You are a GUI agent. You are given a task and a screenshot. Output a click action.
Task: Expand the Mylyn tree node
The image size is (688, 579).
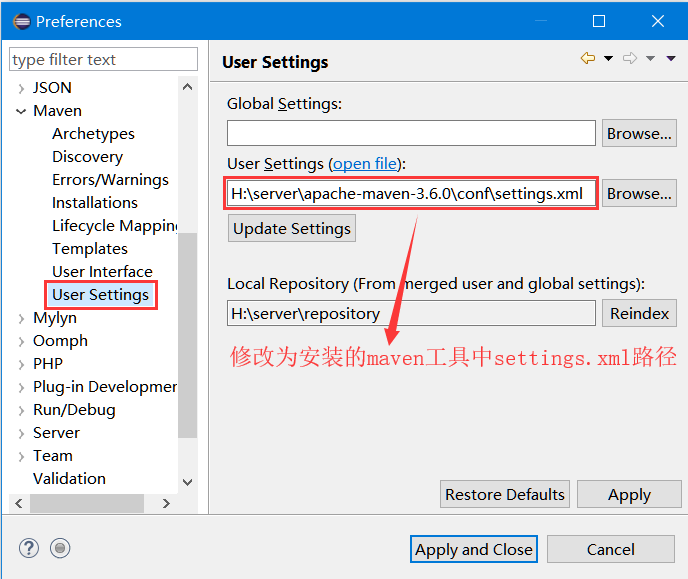[21, 318]
